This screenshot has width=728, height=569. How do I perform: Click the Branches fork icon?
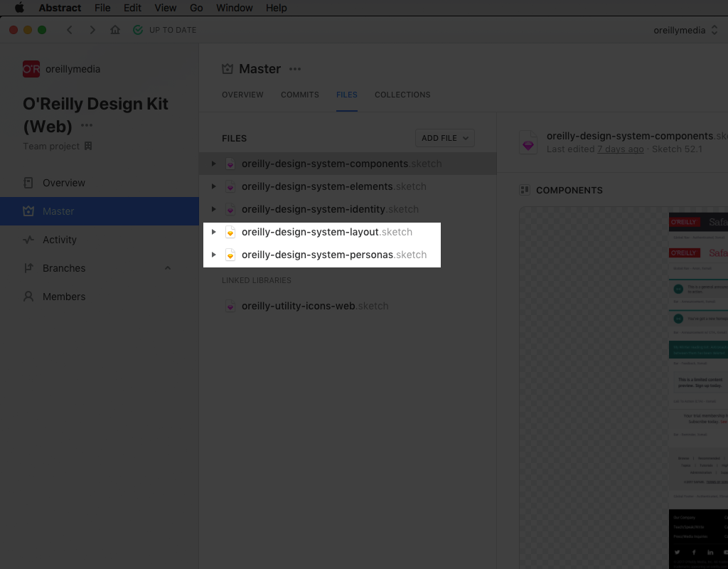28,268
